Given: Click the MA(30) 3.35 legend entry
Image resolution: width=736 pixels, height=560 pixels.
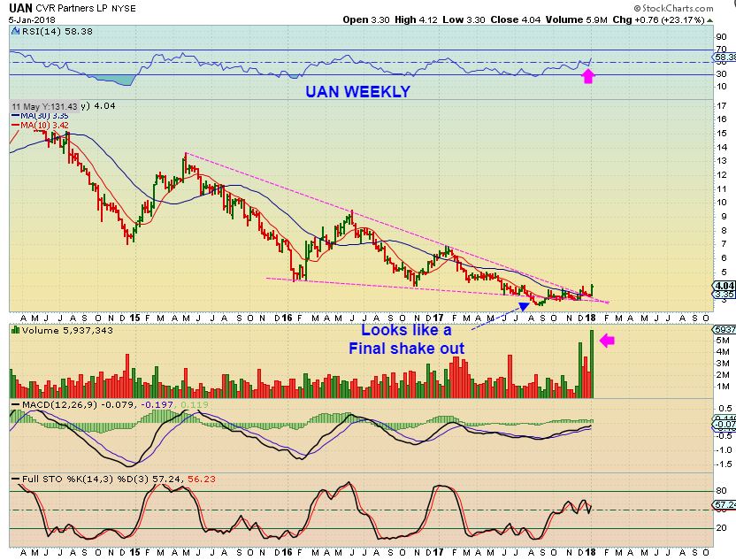Looking at the screenshot, I should click(41, 116).
